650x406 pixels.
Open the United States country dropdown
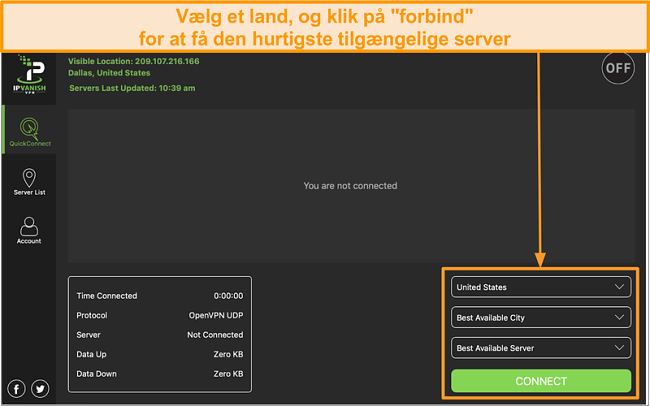click(541, 287)
